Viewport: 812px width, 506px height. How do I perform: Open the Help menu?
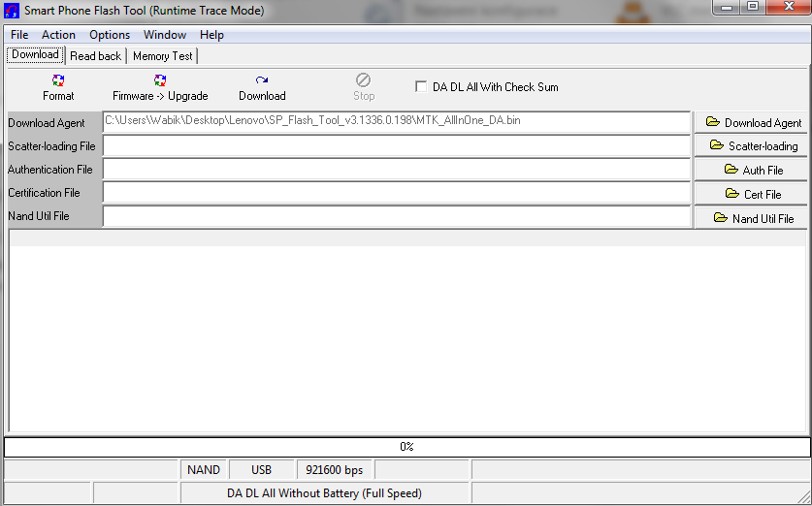pyautogui.click(x=211, y=35)
